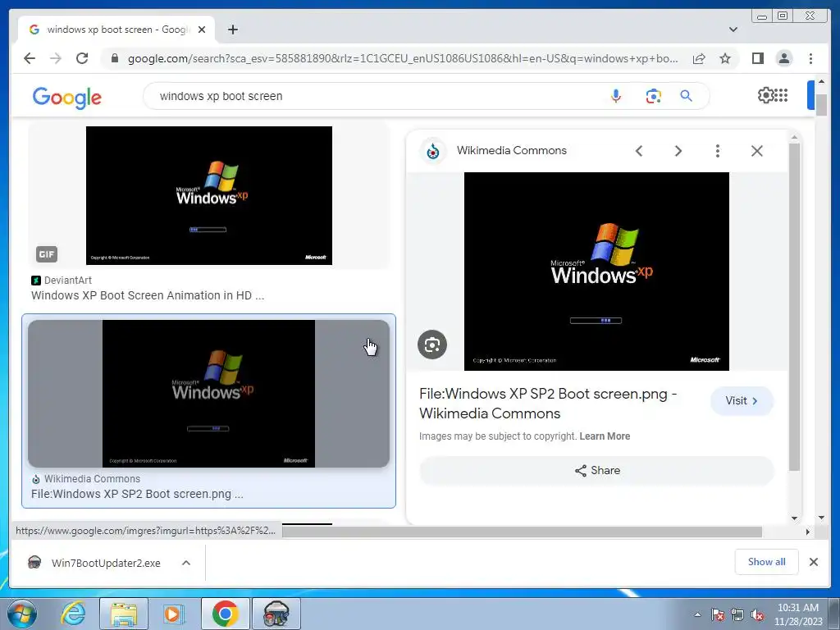Open 'File:Windows XP SP2 Boot screen.png ...' result link

[137, 494]
